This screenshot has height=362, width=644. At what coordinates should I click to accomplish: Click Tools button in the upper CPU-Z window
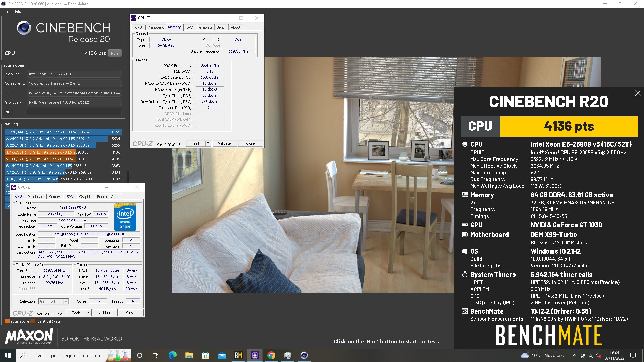pyautogui.click(x=196, y=143)
